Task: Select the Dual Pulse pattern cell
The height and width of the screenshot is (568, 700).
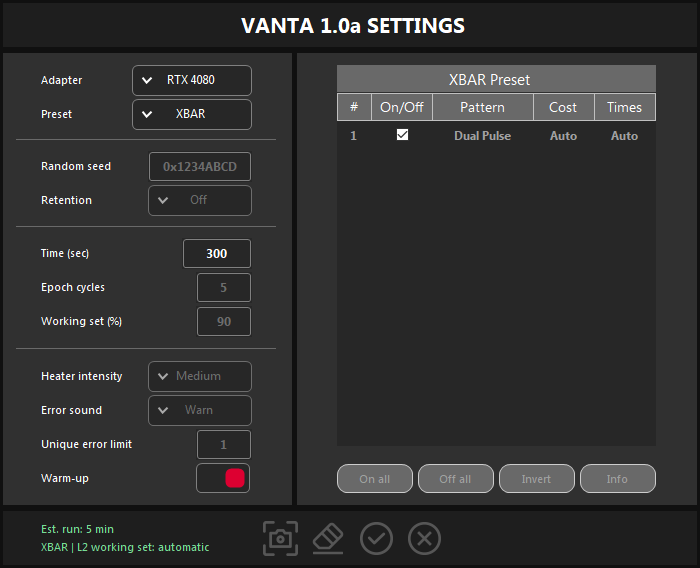Action: (483, 136)
